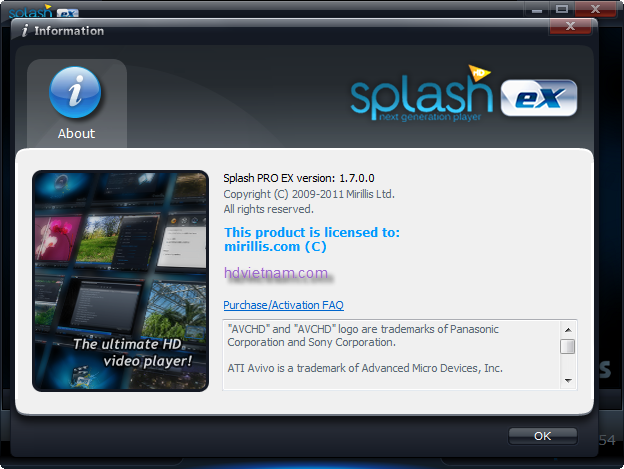Click the hdvietnam.com text
This screenshot has width=624, height=469.
[x=276, y=273]
